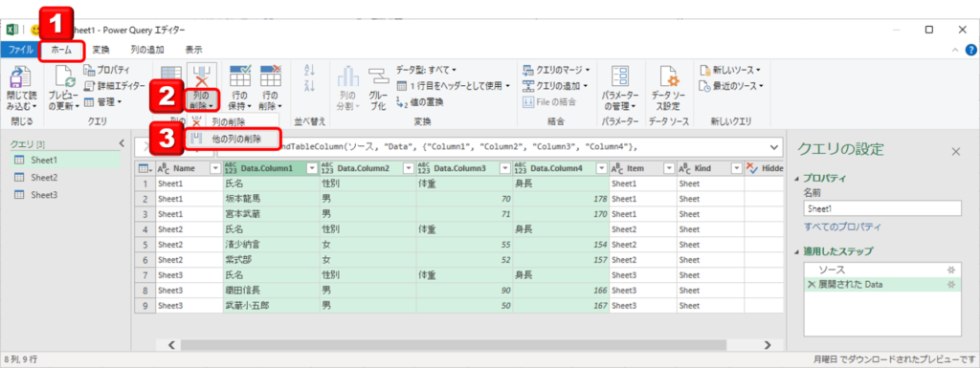The image size is (980, 368).
Task: Open the クエリのマージ dropdown
Action: (555, 70)
